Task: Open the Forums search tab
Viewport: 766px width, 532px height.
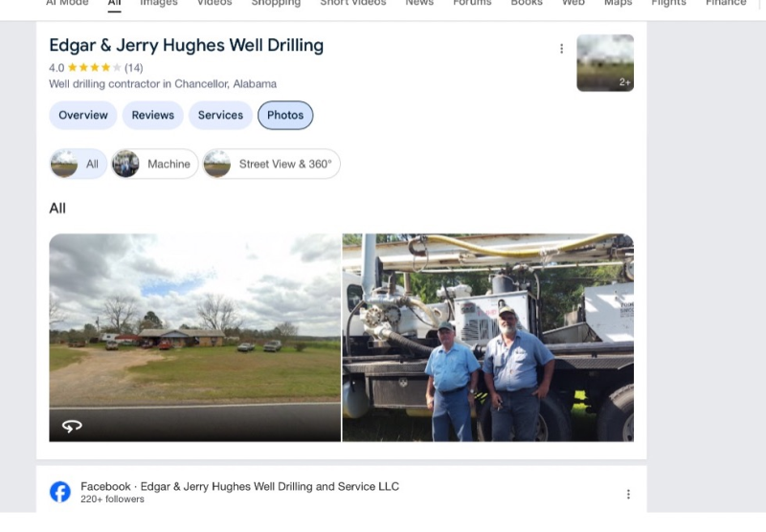Action: tap(472, 3)
